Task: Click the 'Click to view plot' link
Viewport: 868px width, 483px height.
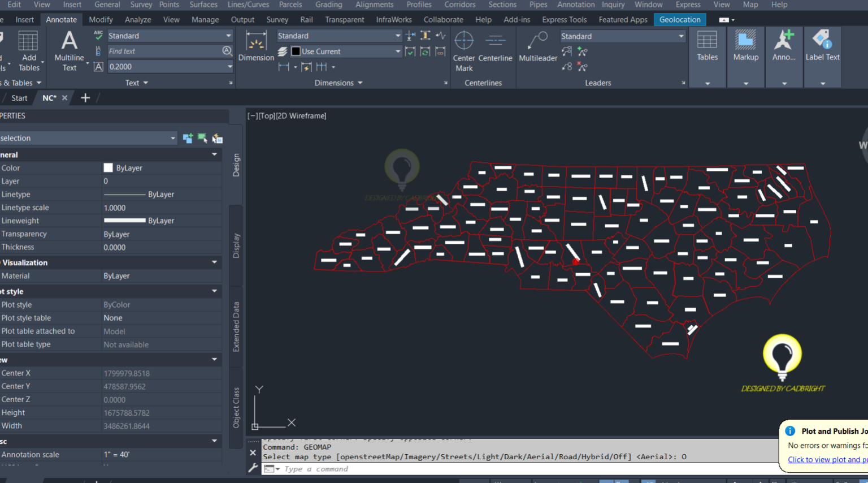Action: pyautogui.click(x=828, y=459)
